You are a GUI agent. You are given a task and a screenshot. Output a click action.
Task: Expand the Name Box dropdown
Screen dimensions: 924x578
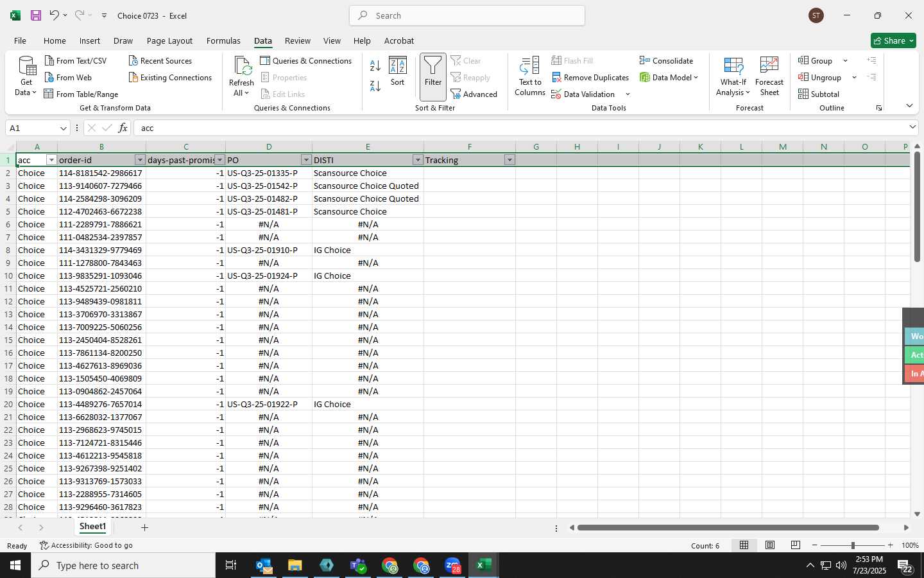pos(63,128)
